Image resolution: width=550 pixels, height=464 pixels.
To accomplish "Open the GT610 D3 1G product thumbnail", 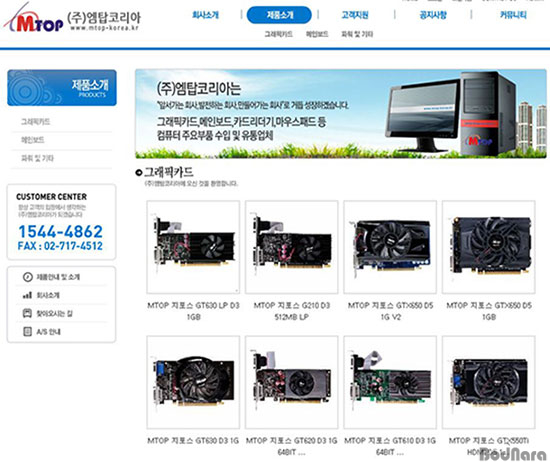I will tap(390, 382).
